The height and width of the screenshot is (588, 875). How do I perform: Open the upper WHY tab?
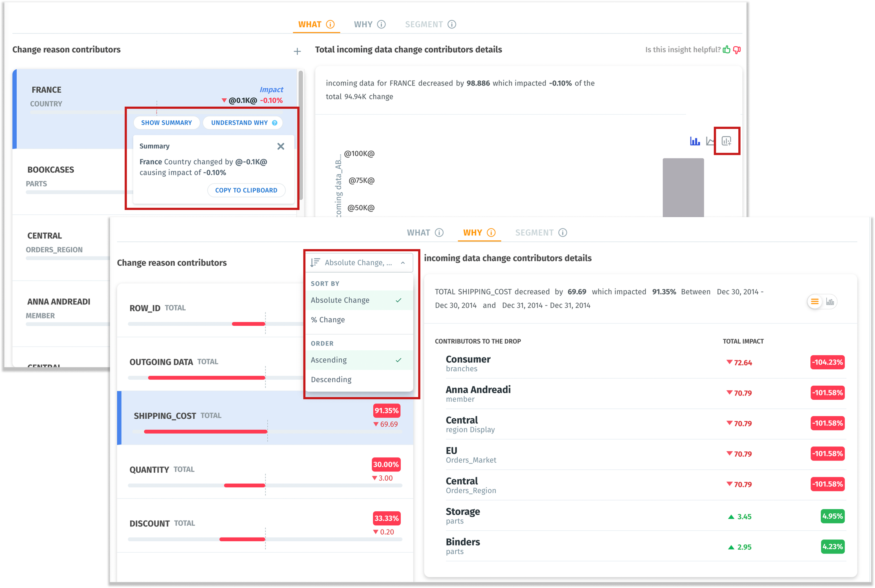click(363, 25)
